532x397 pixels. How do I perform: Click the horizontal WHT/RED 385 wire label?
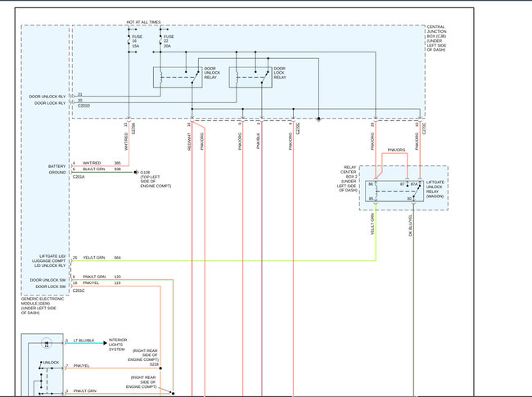click(x=101, y=163)
